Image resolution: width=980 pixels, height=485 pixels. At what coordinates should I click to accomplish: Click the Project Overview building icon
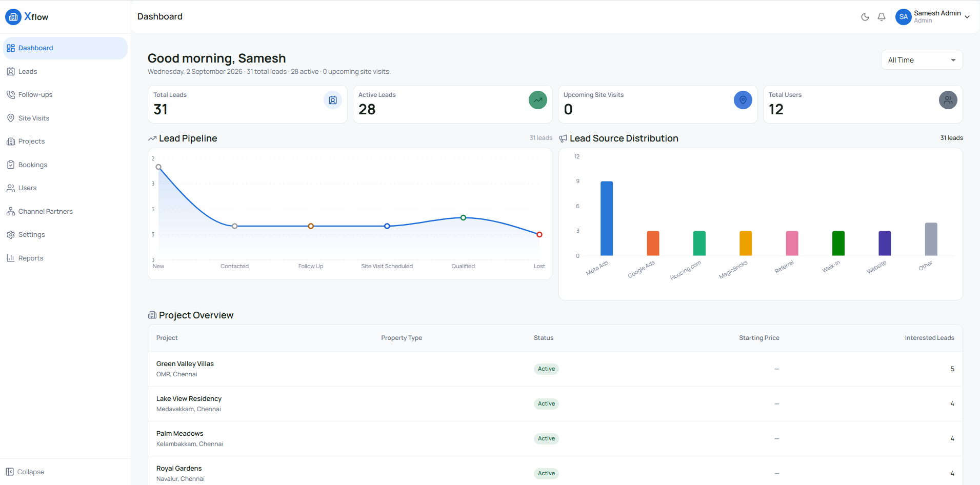(x=152, y=315)
